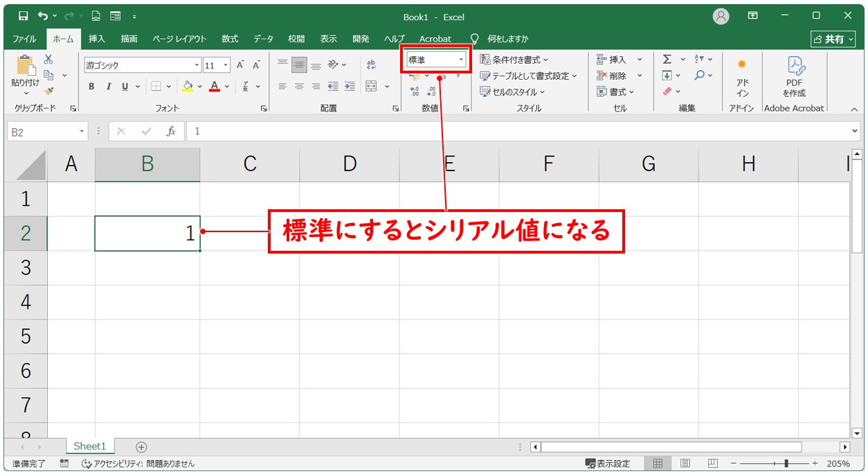Select the Bold formatting icon
This screenshot has height=476, width=868.
[x=91, y=87]
